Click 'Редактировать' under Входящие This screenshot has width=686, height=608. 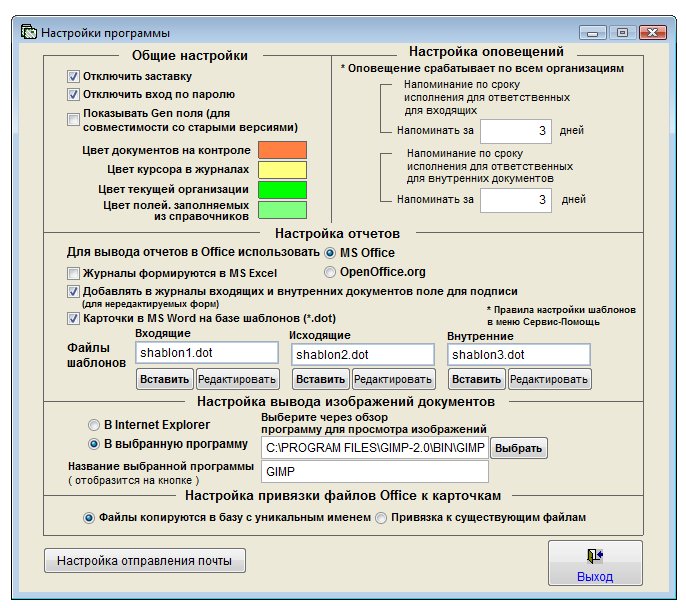[x=237, y=379]
